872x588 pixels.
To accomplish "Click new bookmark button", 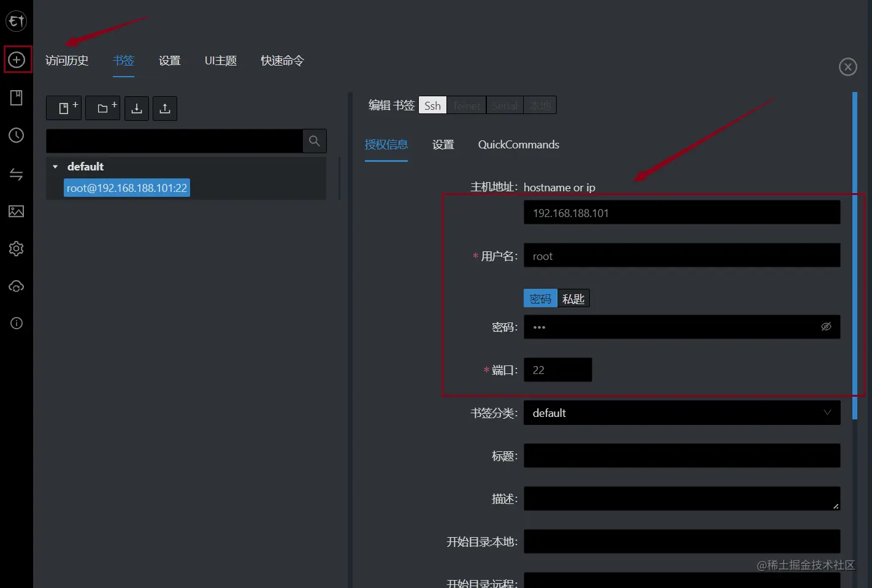I will pyautogui.click(x=64, y=108).
